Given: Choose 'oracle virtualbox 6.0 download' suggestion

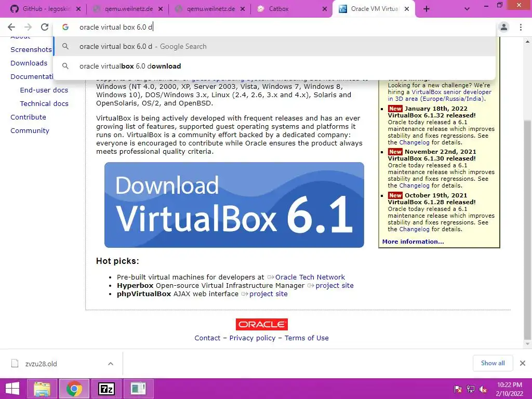Looking at the screenshot, I should (x=274, y=66).
